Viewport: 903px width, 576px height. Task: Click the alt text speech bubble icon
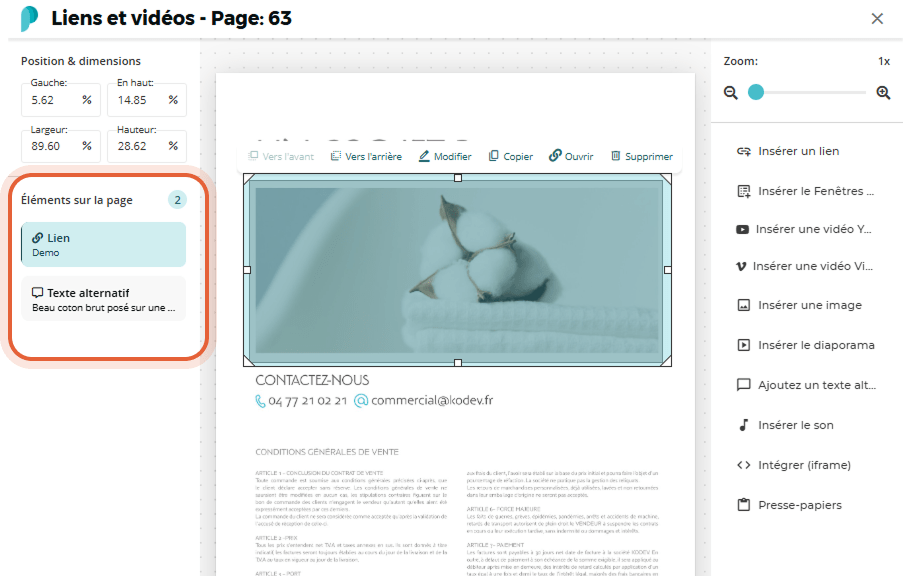743,385
